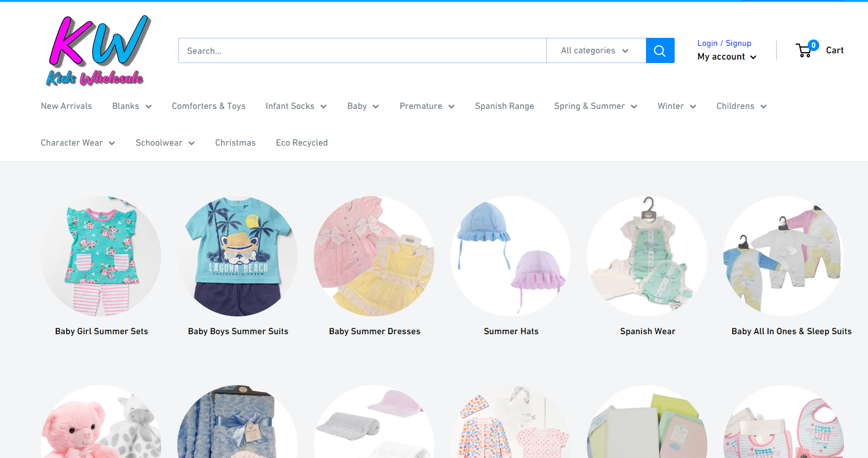Expand the Premature menu
Viewport: 868px width, 458px height.
pyautogui.click(x=427, y=106)
